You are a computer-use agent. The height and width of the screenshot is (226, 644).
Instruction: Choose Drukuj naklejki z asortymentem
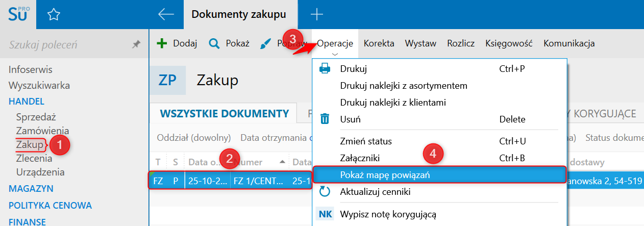(404, 86)
